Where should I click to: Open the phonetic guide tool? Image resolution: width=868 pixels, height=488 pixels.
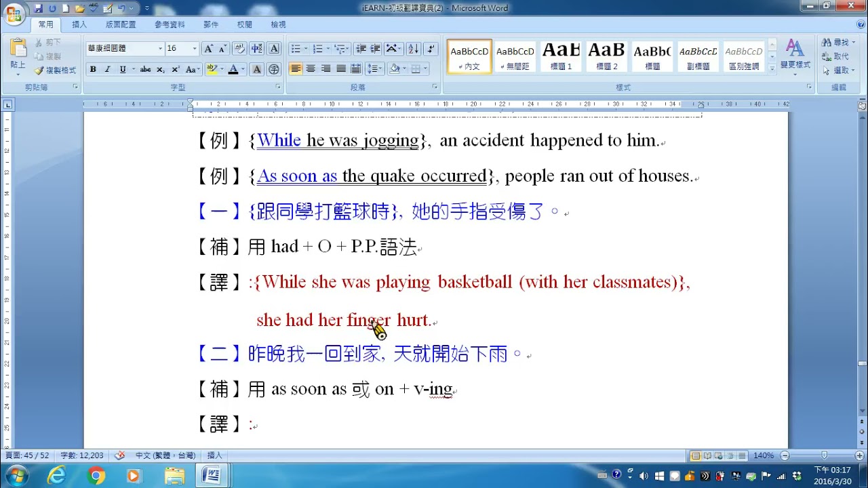point(256,49)
